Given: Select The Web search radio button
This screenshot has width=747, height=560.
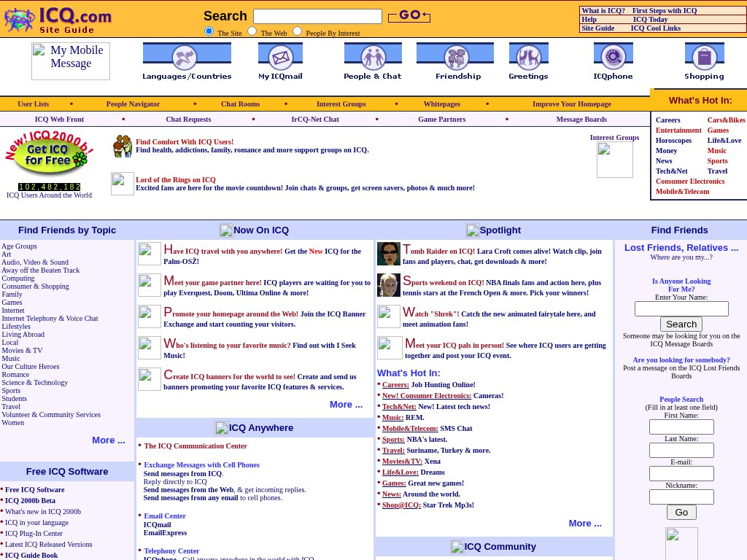Looking at the screenshot, I should pyautogui.click(x=252, y=31).
